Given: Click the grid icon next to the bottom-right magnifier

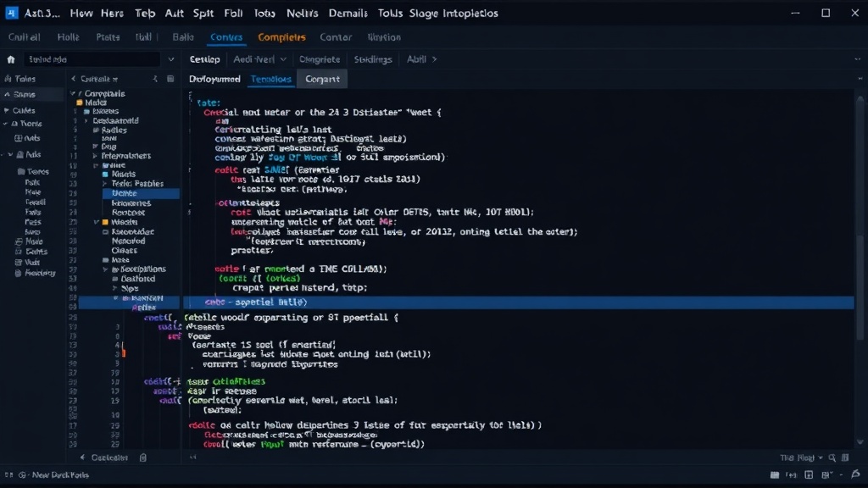Looking at the screenshot, I should point(845,457).
